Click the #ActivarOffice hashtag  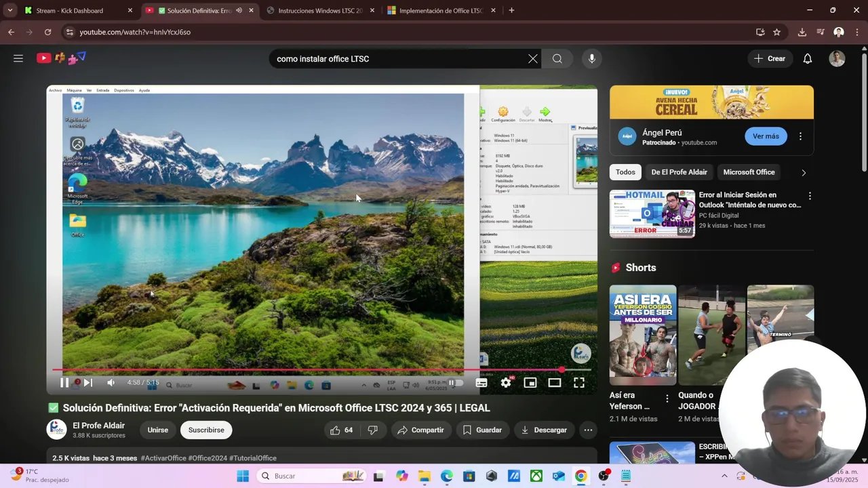[163, 458]
